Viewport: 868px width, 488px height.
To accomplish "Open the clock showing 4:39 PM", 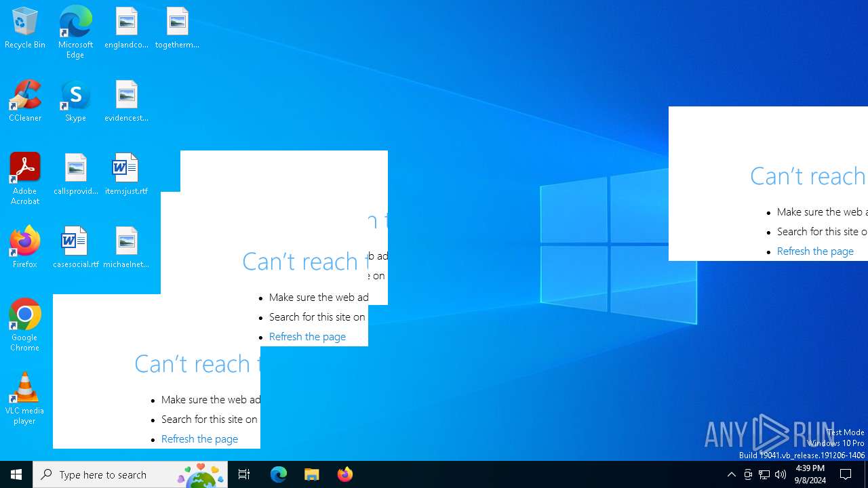I will coord(810,474).
